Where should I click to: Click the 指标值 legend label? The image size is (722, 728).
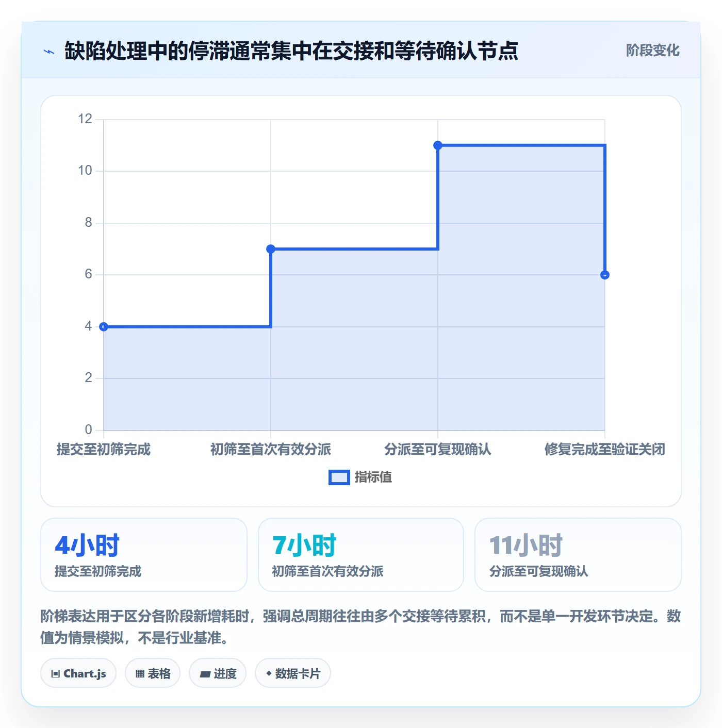tap(373, 477)
